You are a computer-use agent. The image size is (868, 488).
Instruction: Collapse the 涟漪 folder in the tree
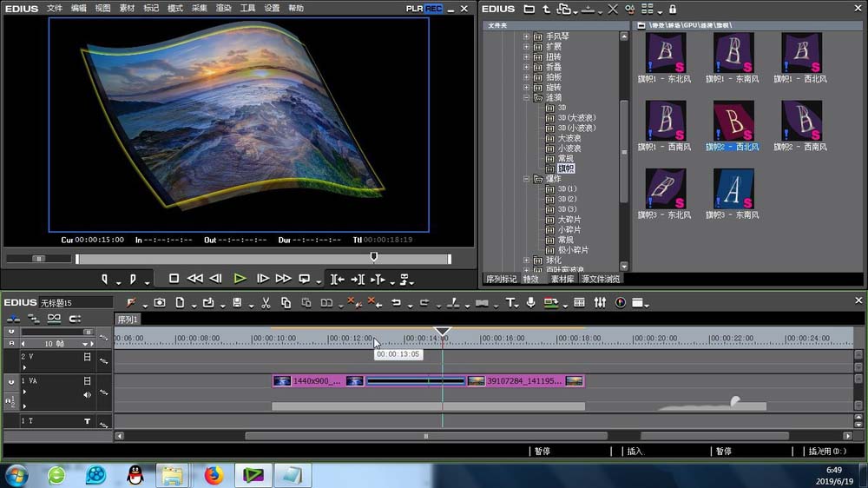click(x=526, y=97)
